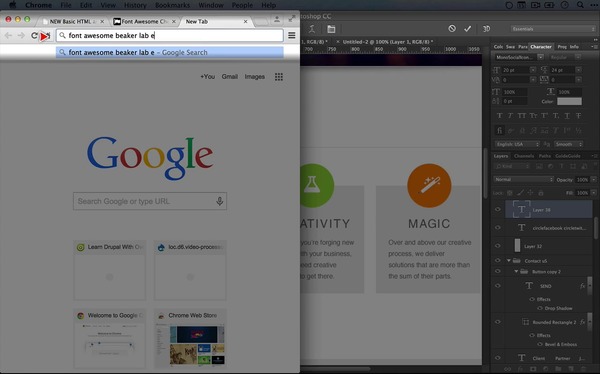Open the Learn Drupal With thumbnail
Image resolution: width=600 pixels, height=374 pixels.
click(110, 270)
